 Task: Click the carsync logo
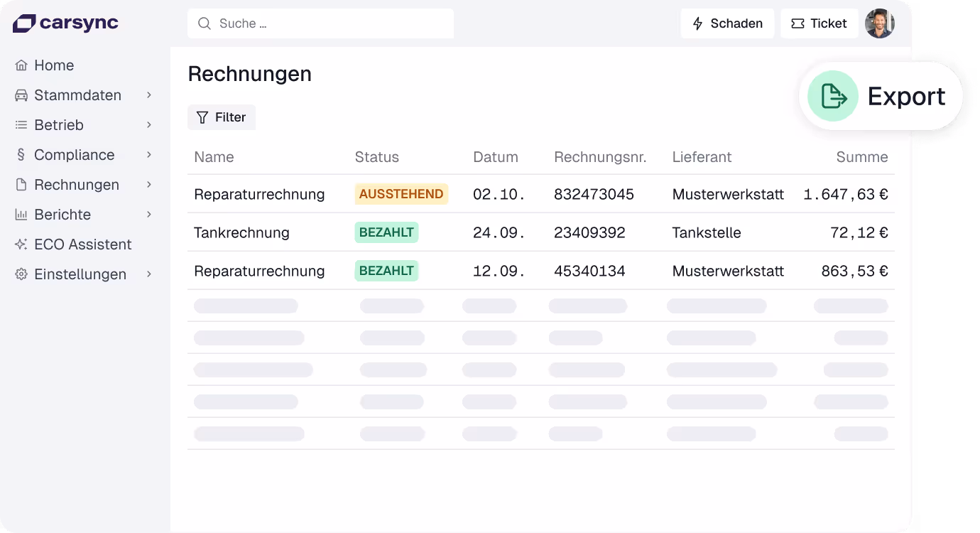[65, 23]
